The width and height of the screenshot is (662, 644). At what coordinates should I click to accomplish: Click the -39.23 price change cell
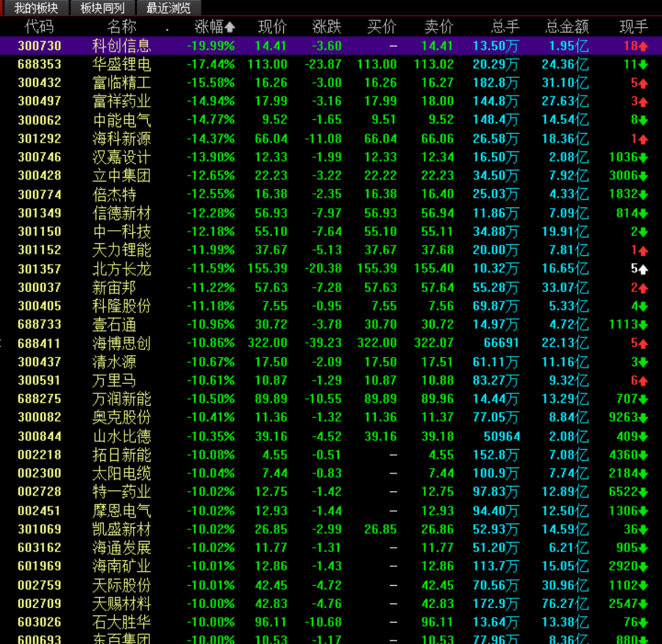[x=323, y=343]
